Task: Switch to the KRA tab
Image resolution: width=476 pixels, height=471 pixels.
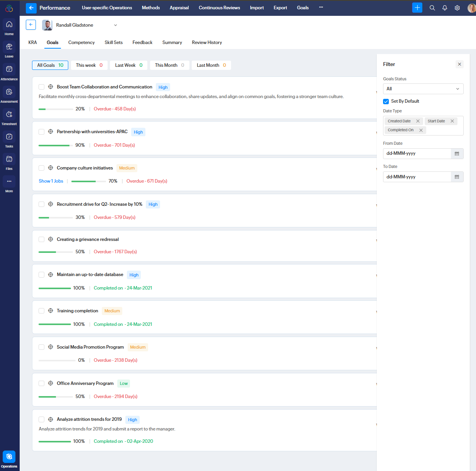Action: click(33, 42)
